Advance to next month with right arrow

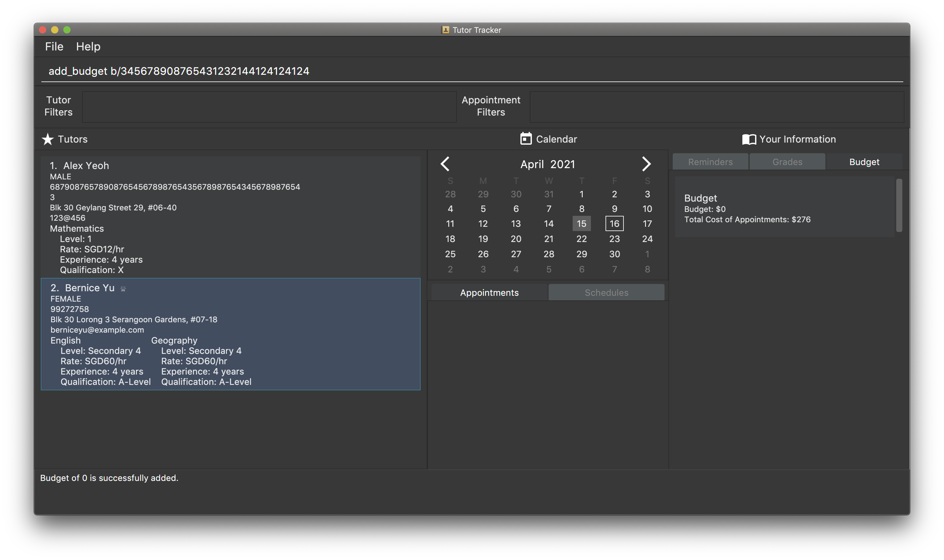[646, 164]
